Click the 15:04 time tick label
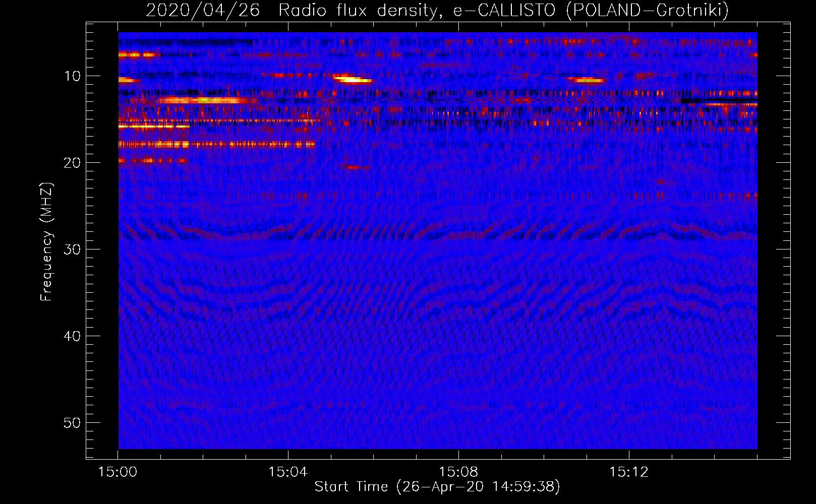Screen dimensions: 816x504 [288, 472]
